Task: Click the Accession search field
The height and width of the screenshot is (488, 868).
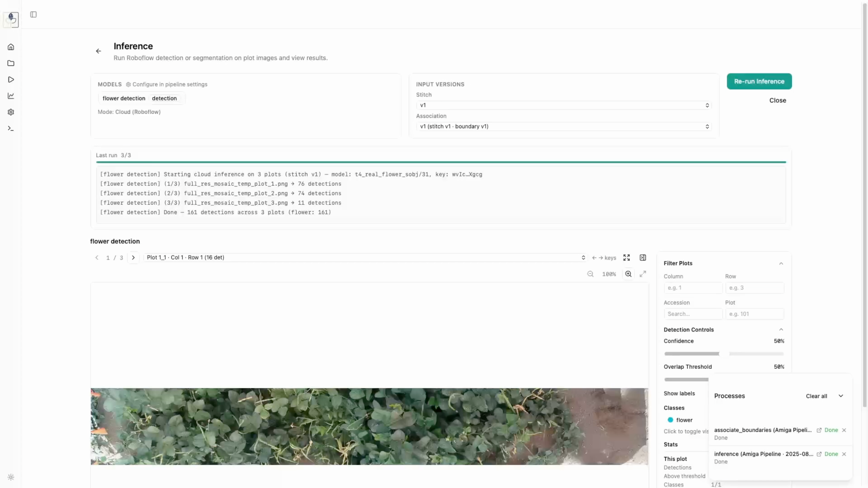Action: 693,314
